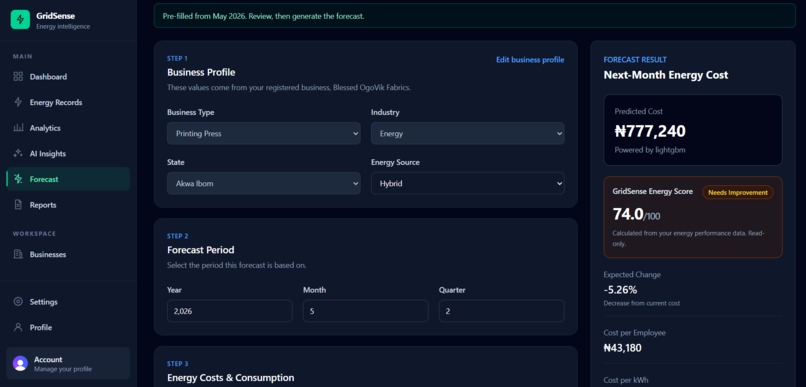Viewport: 806px width, 387px height.
Task: Open the Profile sidebar item
Action: point(68,327)
